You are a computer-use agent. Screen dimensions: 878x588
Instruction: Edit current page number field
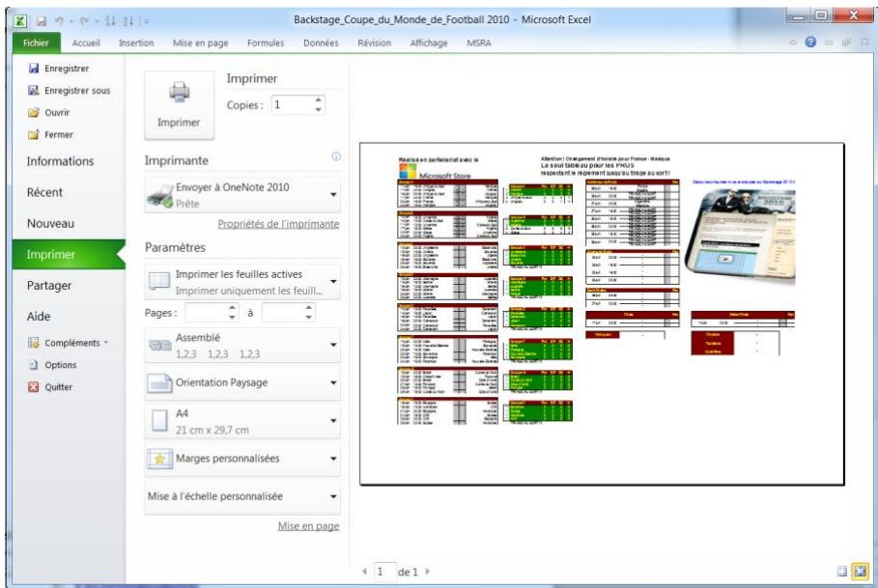384,572
